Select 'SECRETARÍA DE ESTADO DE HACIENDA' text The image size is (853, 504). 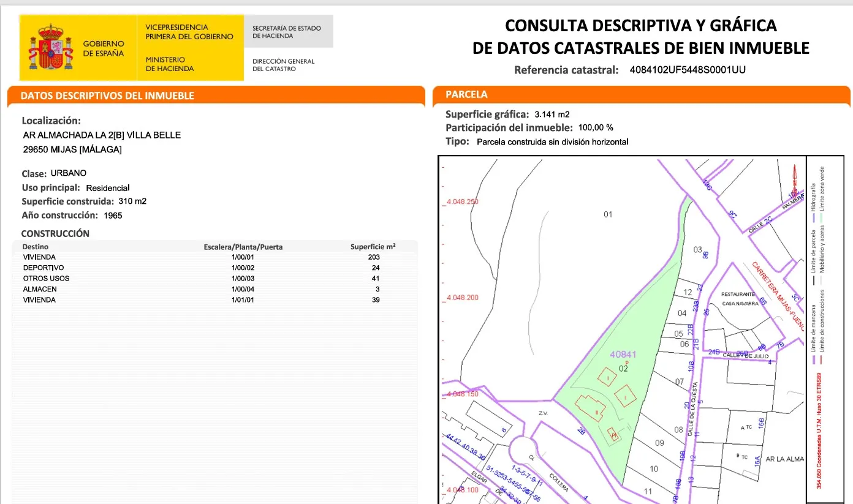(287, 32)
